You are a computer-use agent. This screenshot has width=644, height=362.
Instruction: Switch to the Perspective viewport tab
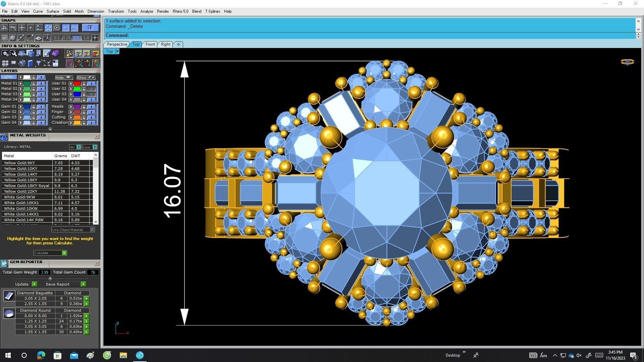pos(117,44)
